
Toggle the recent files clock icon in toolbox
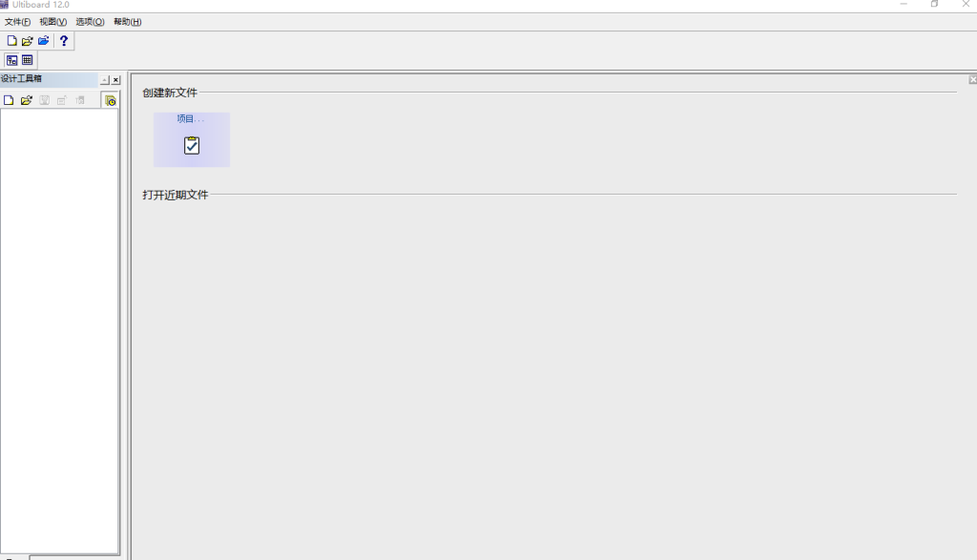(x=111, y=100)
